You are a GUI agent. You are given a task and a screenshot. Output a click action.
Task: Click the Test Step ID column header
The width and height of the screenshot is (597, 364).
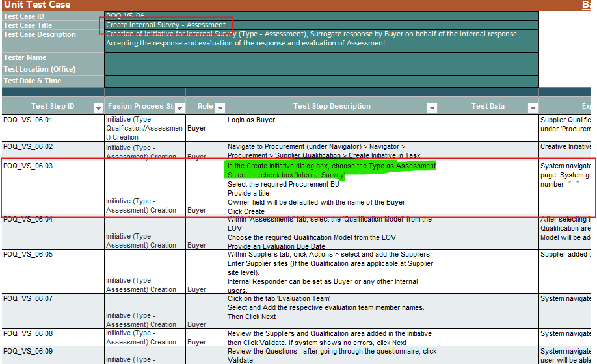(x=53, y=106)
